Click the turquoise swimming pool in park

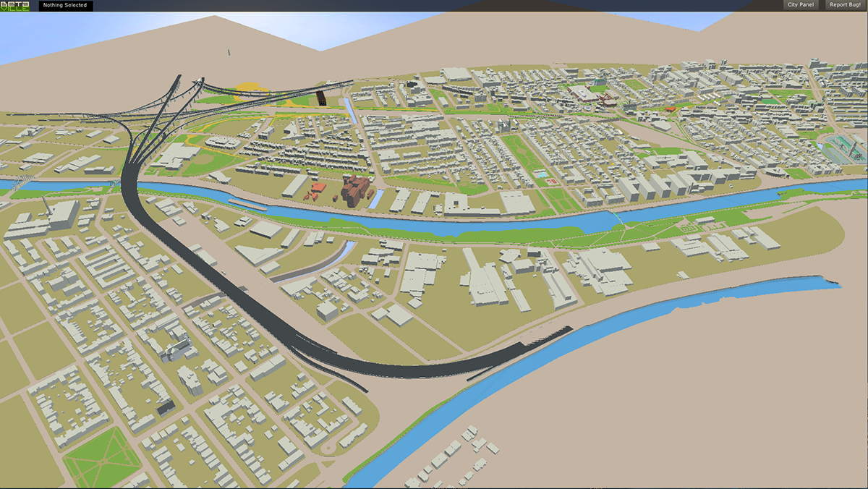pyautogui.click(x=541, y=174)
